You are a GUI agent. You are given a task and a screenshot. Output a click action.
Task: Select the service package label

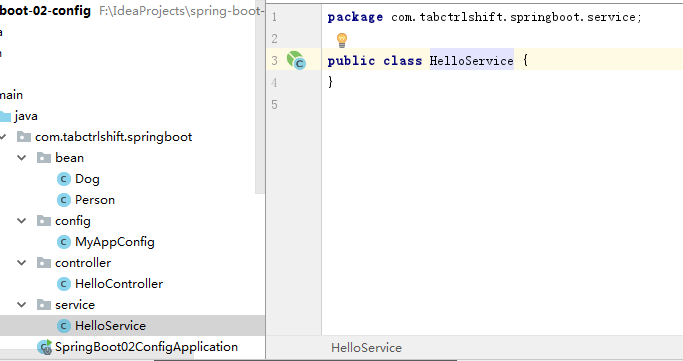(x=75, y=305)
